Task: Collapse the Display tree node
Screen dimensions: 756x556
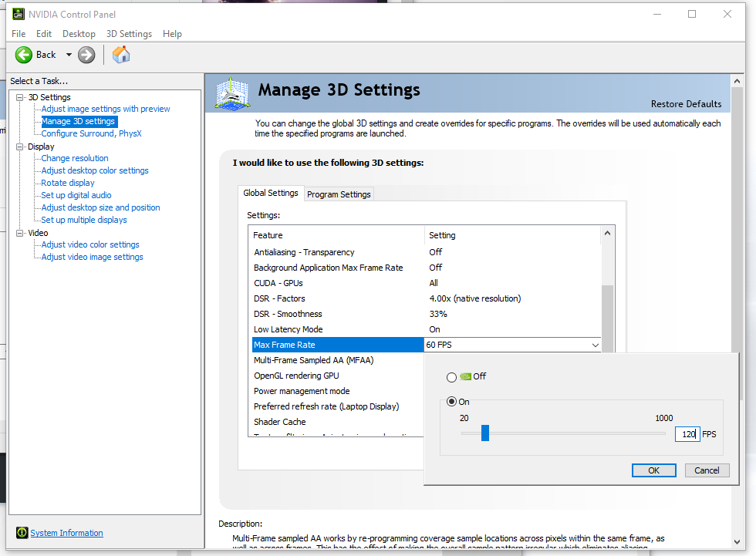Action: (20, 147)
